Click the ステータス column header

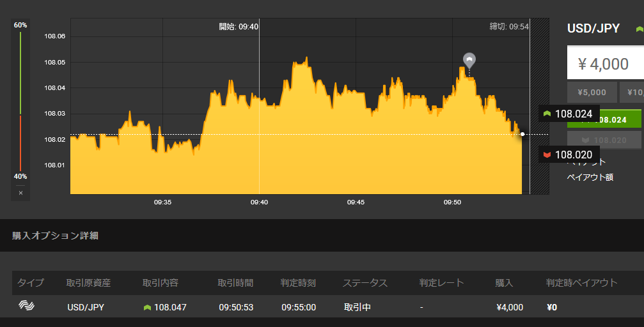(365, 283)
